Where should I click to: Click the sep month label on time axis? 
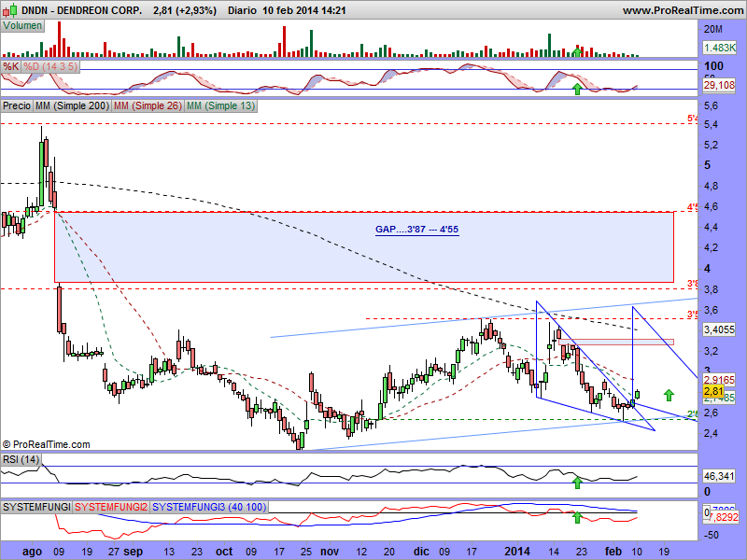coord(133,552)
